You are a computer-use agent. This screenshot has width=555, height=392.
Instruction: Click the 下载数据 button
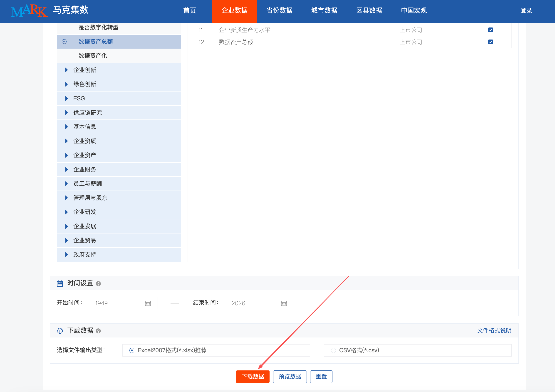[253, 377]
